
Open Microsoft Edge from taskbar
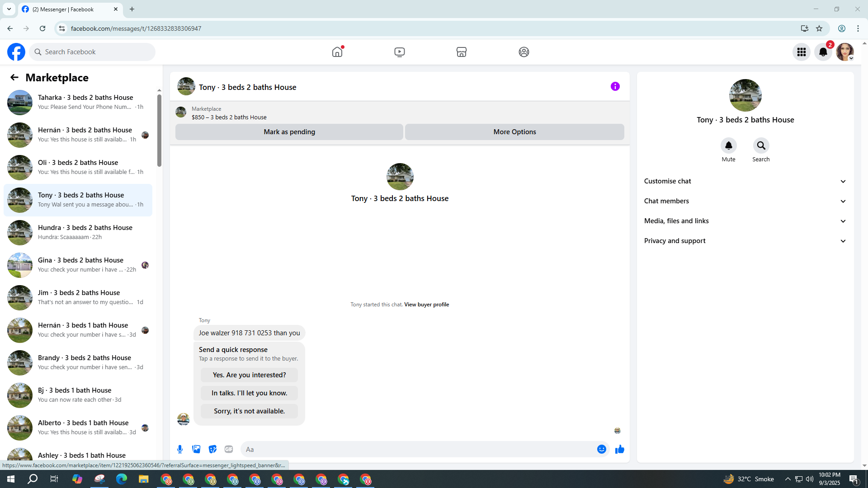(121, 479)
